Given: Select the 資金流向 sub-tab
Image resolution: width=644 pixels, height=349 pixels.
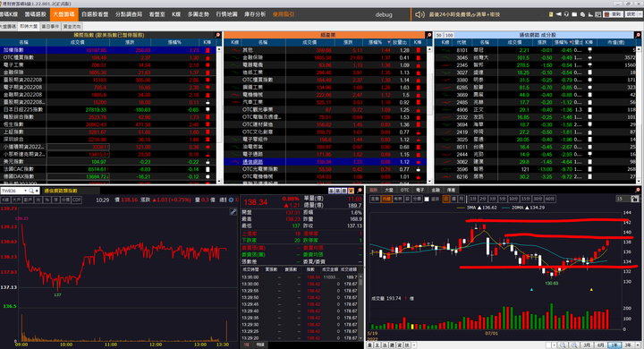Looking at the screenshot, I should click(72, 26).
